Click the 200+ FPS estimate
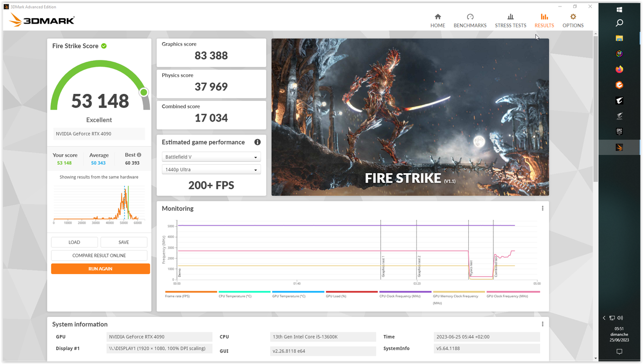Viewport: 643px width, 364px height. pyautogui.click(x=211, y=185)
